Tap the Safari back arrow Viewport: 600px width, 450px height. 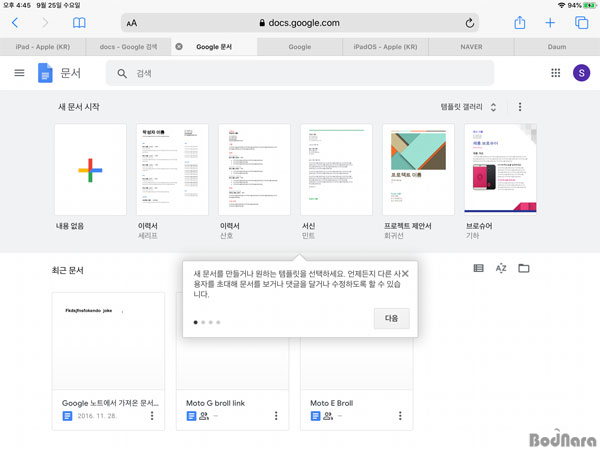[x=15, y=23]
